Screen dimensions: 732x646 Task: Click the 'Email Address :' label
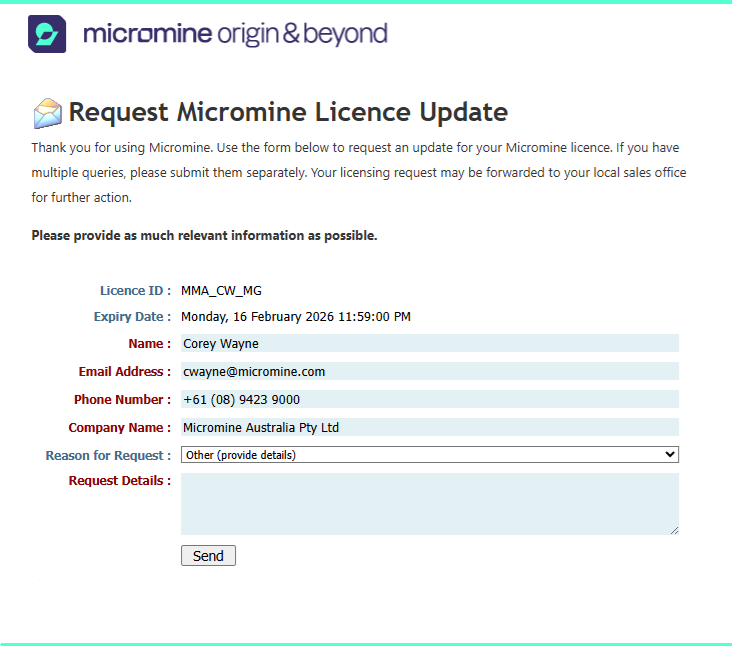[125, 372]
